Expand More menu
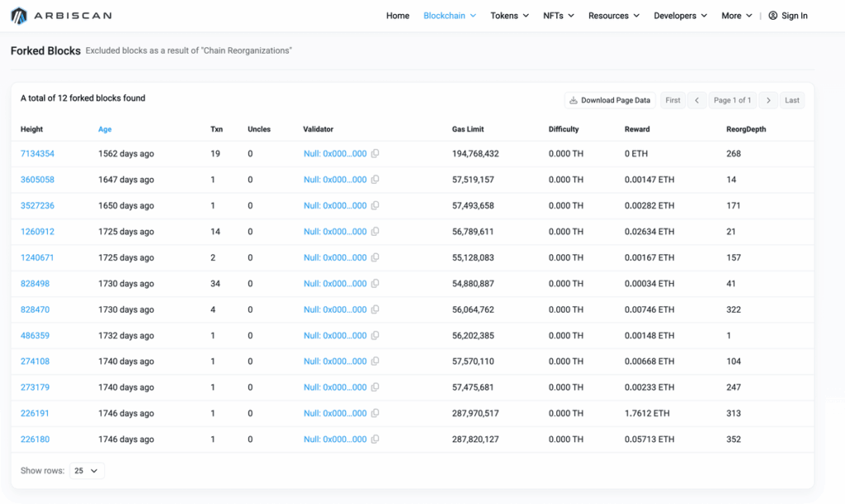The height and width of the screenshot is (504, 845). (737, 16)
